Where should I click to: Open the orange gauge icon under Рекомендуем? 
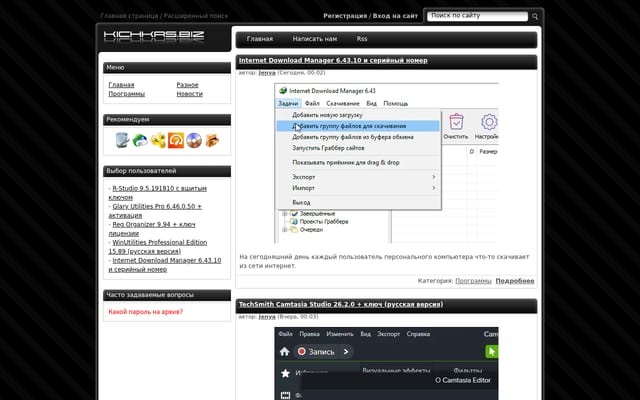pos(176,140)
